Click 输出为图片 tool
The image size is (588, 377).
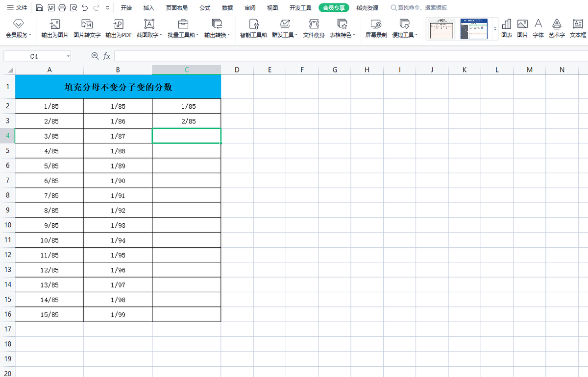55,28
